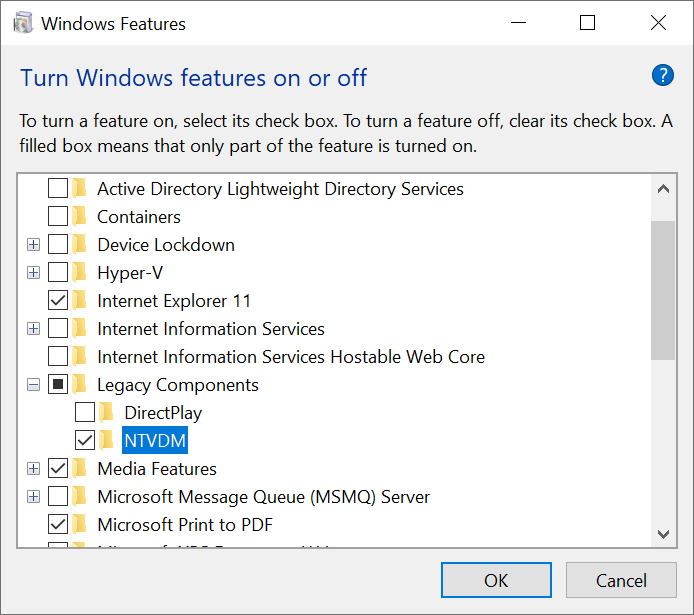Image resolution: width=694 pixels, height=615 pixels.
Task: Collapse the Legacy Components node
Action: 34,385
